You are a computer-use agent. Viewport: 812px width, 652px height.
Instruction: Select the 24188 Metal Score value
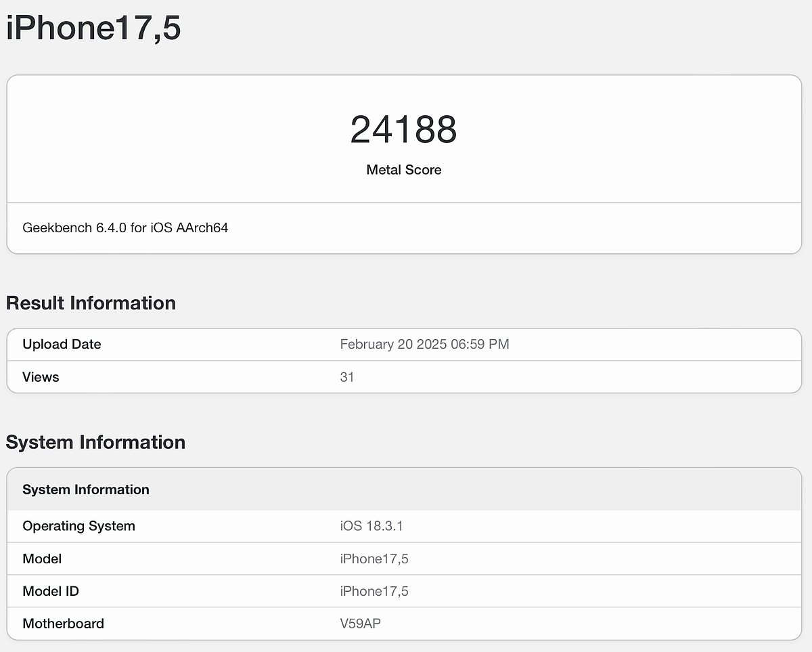click(x=404, y=130)
